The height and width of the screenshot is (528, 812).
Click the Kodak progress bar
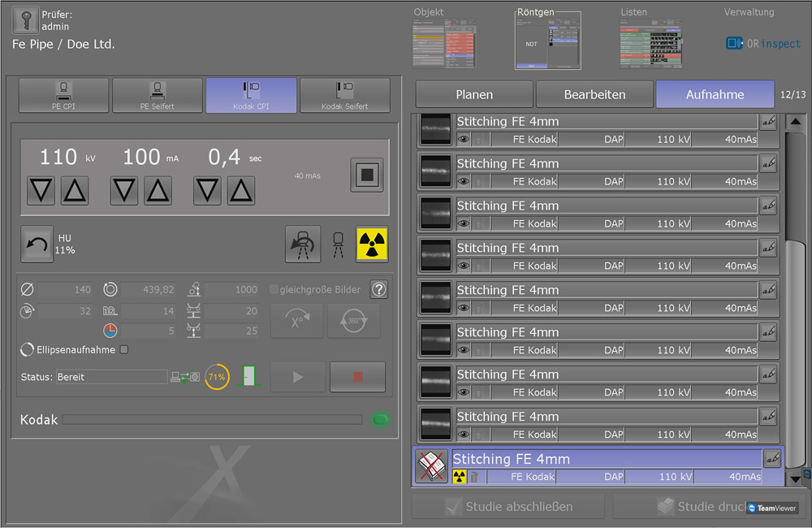coord(212,419)
